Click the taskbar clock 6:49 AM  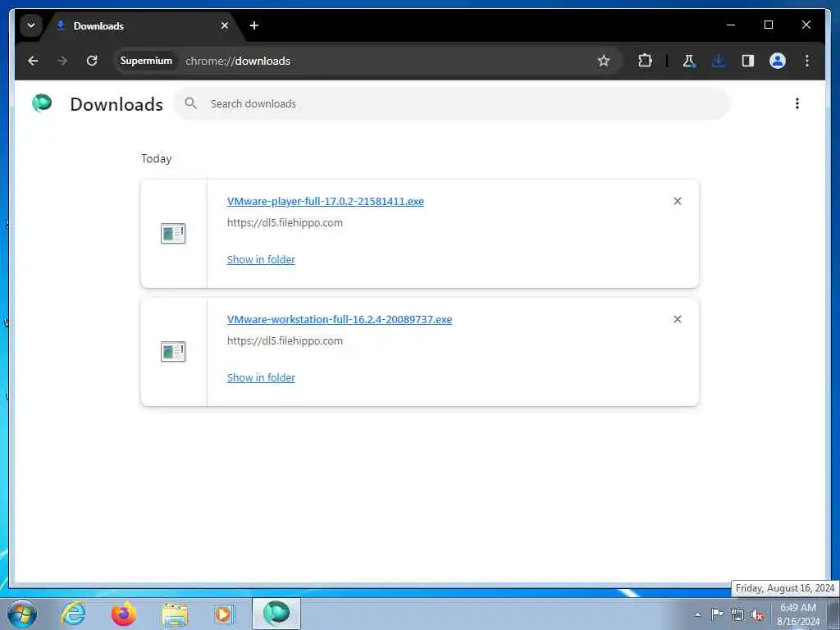coord(797,614)
